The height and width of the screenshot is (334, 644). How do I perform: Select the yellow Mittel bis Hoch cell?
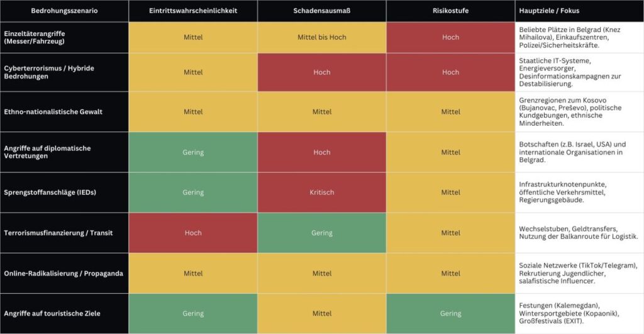321,37
